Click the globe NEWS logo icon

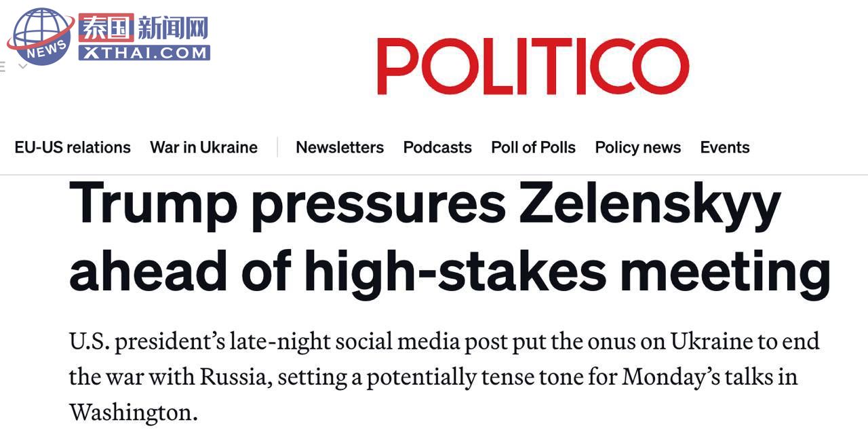tap(41, 35)
